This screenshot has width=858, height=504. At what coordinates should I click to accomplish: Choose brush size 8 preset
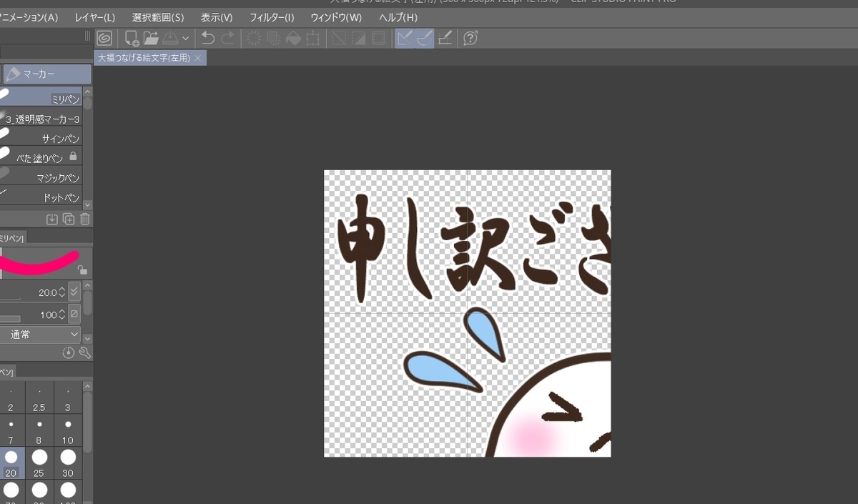[x=39, y=432]
